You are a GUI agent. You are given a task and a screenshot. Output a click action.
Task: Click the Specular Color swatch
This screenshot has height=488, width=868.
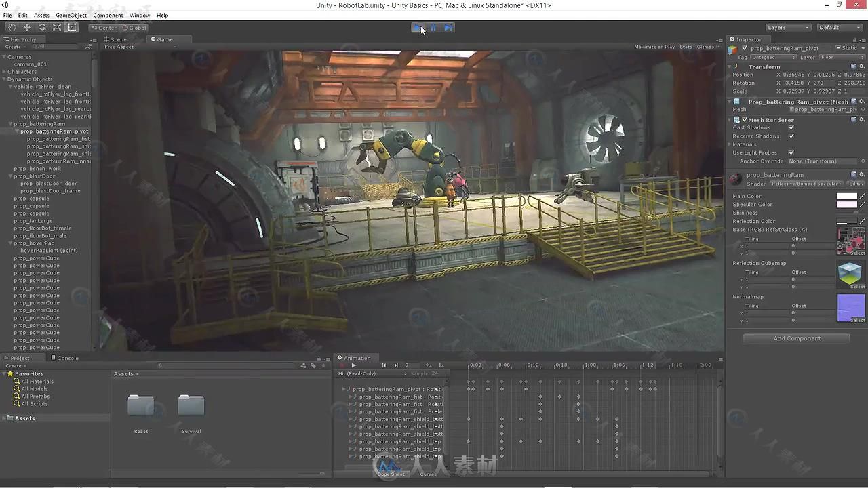pos(847,204)
